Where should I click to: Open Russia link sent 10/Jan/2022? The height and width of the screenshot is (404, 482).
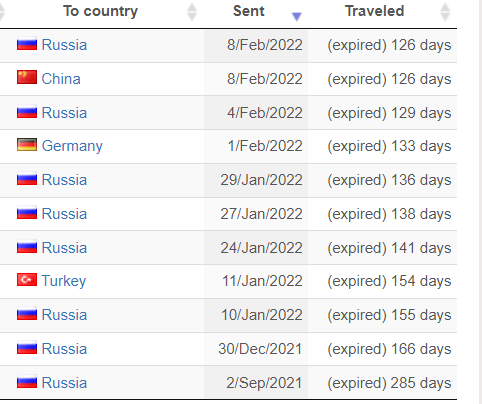click(64, 315)
